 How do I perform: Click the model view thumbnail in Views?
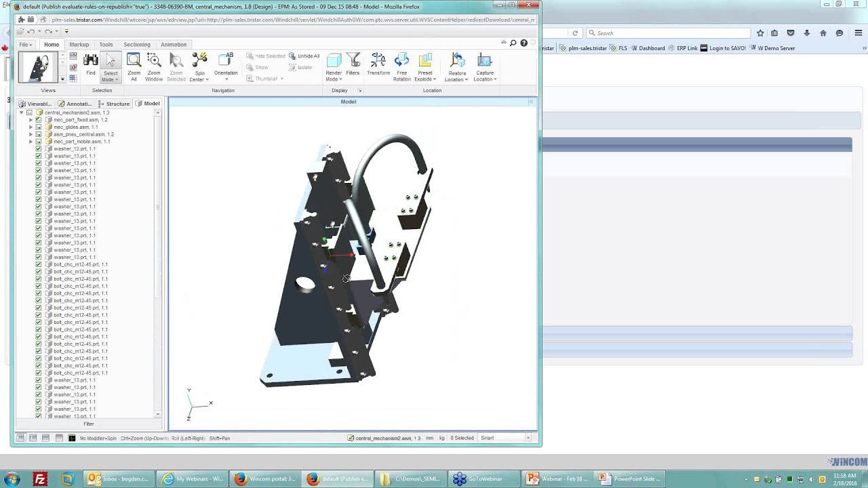39,68
